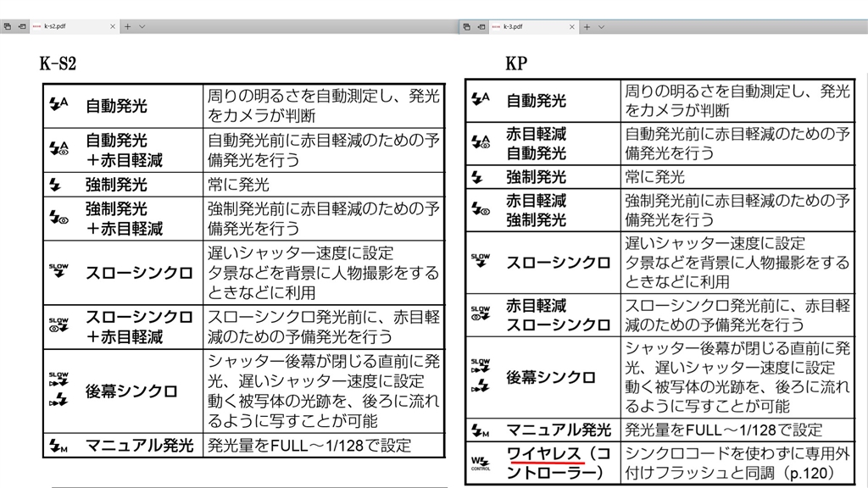Click 常に発光 in the K-S2 table
Image resolution: width=868 pixels, height=488 pixels.
238,184
